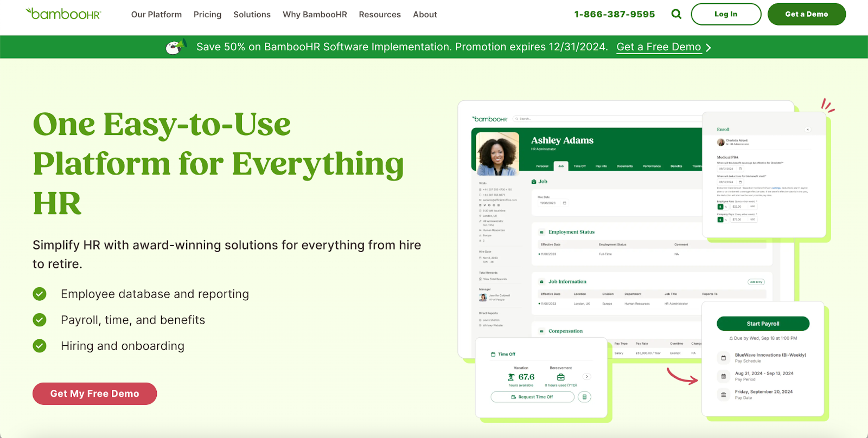Viewport: 868px width, 438px height.
Task: Close the Enroll panel with the X
Action: 808,130
